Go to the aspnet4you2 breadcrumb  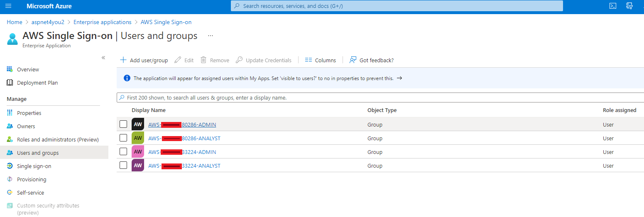(48, 22)
